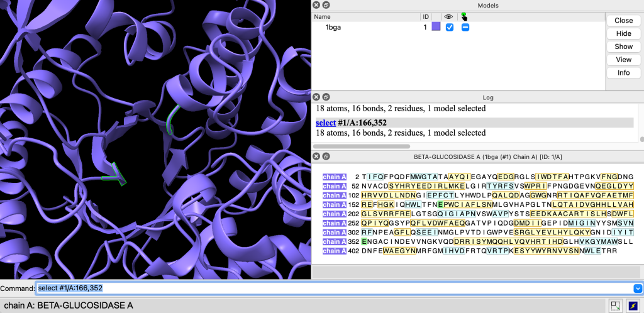Click the selection inspector icon in status bar
Image resolution: width=644 pixels, height=313 pixels.
pyautogui.click(x=615, y=305)
